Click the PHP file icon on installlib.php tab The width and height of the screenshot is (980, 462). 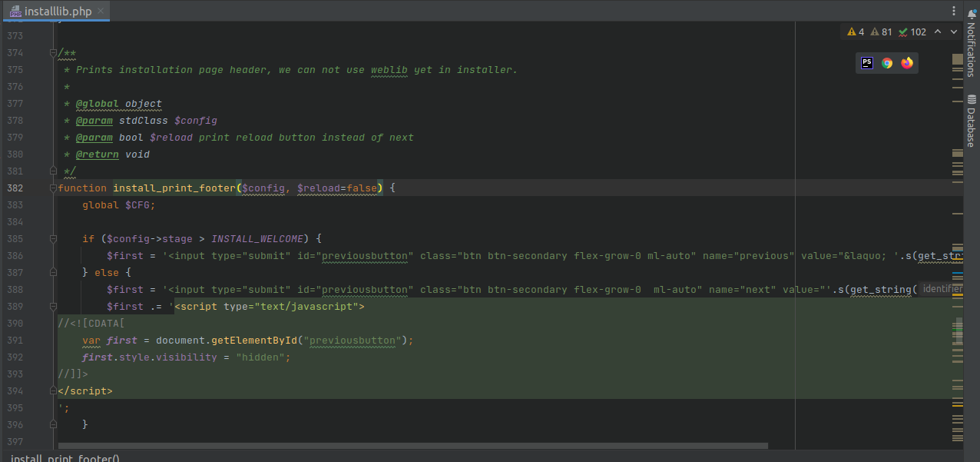coord(15,11)
